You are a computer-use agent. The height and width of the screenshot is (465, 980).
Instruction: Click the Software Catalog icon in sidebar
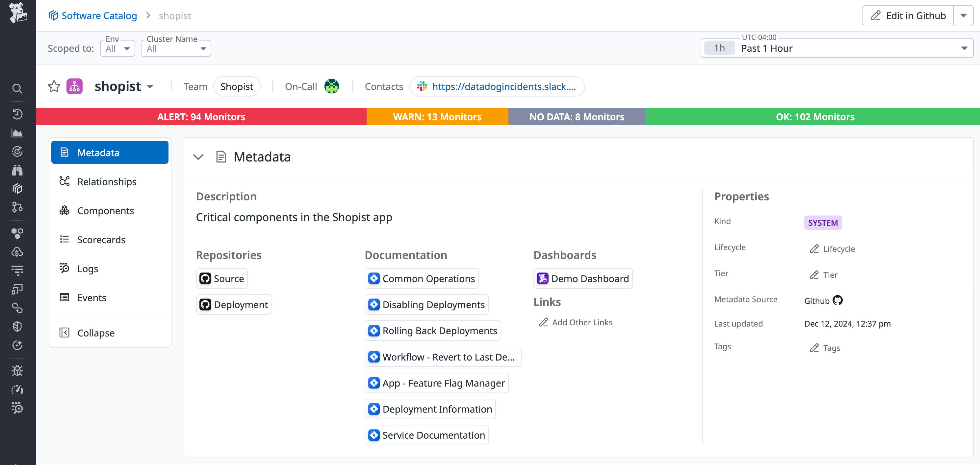(17, 189)
